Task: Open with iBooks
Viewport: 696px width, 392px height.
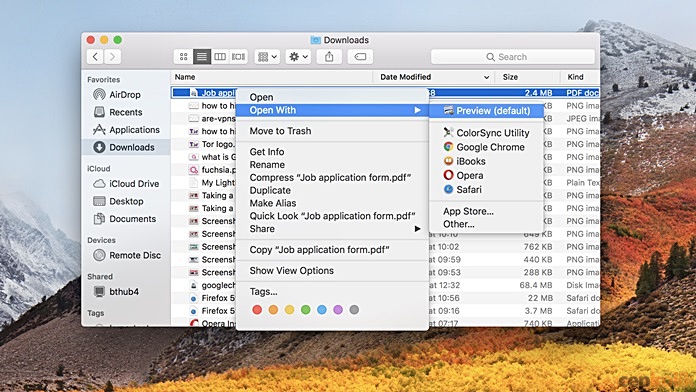Action: pos(486,161)
